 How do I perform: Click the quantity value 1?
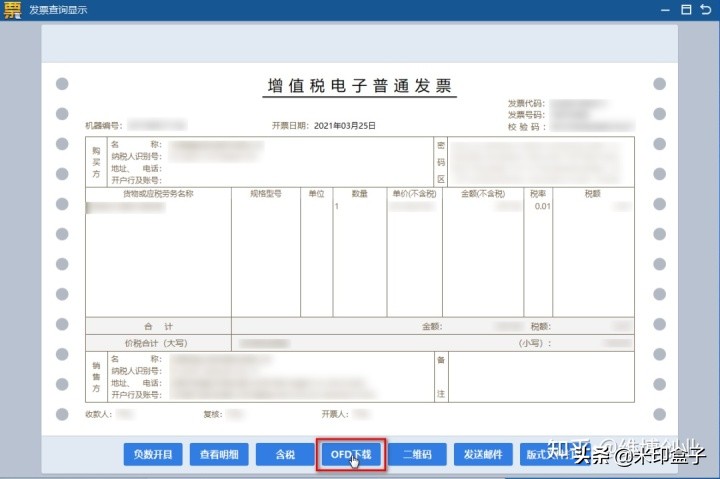pos(337,206)
